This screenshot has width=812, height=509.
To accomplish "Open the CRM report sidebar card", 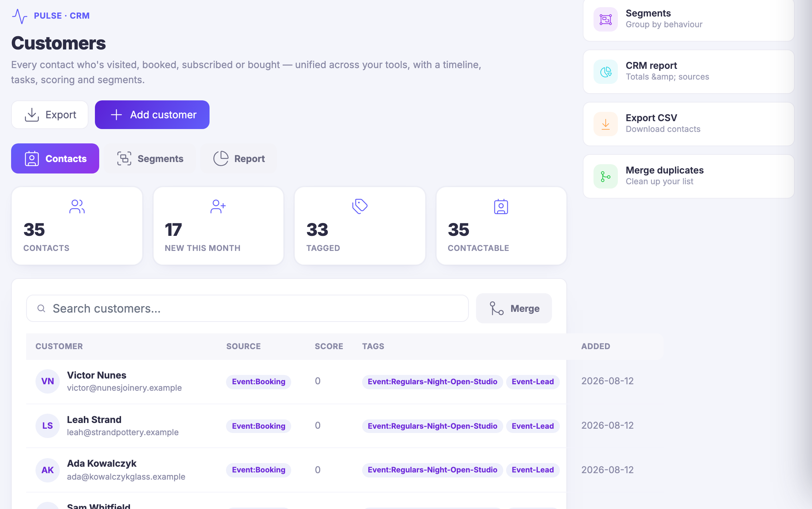I will [x=688, y=72].
